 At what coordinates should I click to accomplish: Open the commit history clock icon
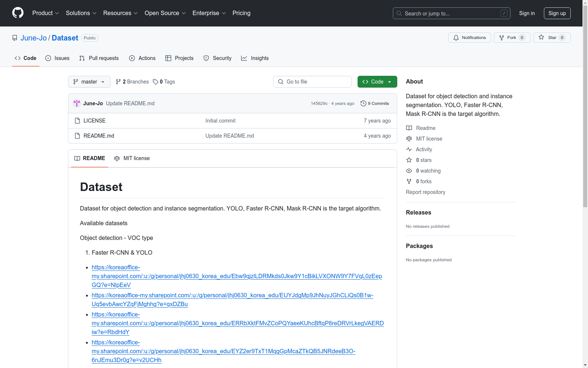tap(363, 103)
